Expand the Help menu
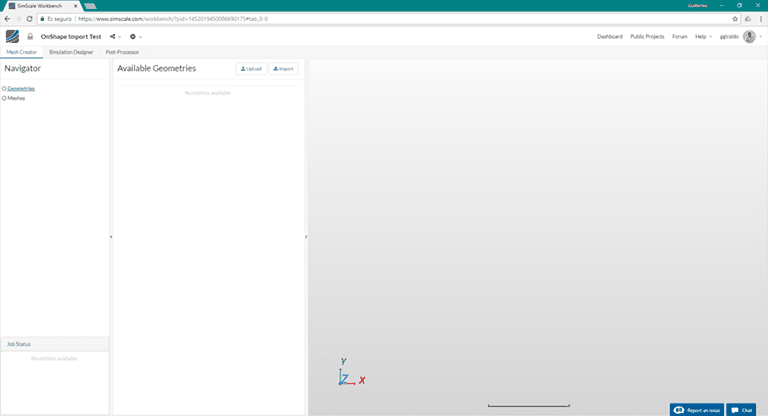 click(x=703, y=36)
